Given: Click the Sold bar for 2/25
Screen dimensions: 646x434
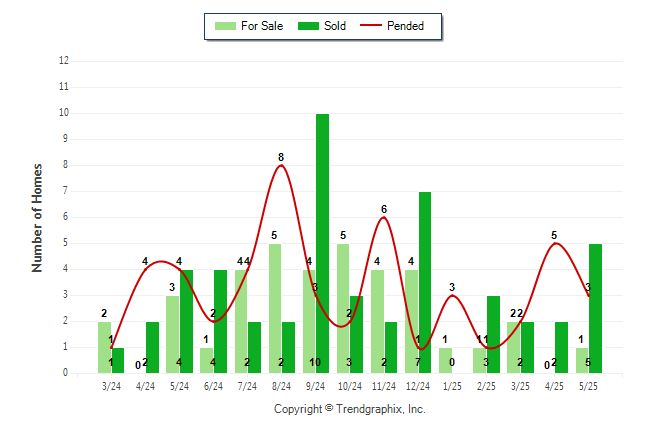Looking at the screenshot, I should (493, 334).
